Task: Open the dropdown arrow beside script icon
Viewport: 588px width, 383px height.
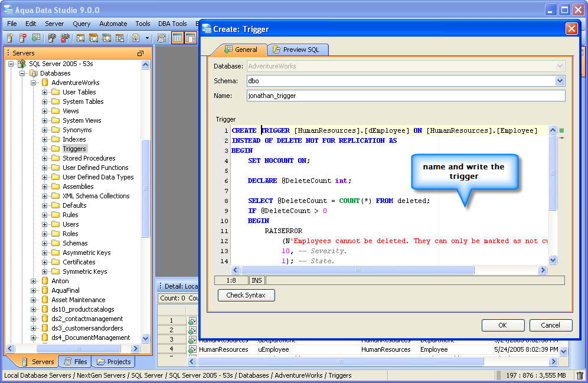Action: coord(147,38)
